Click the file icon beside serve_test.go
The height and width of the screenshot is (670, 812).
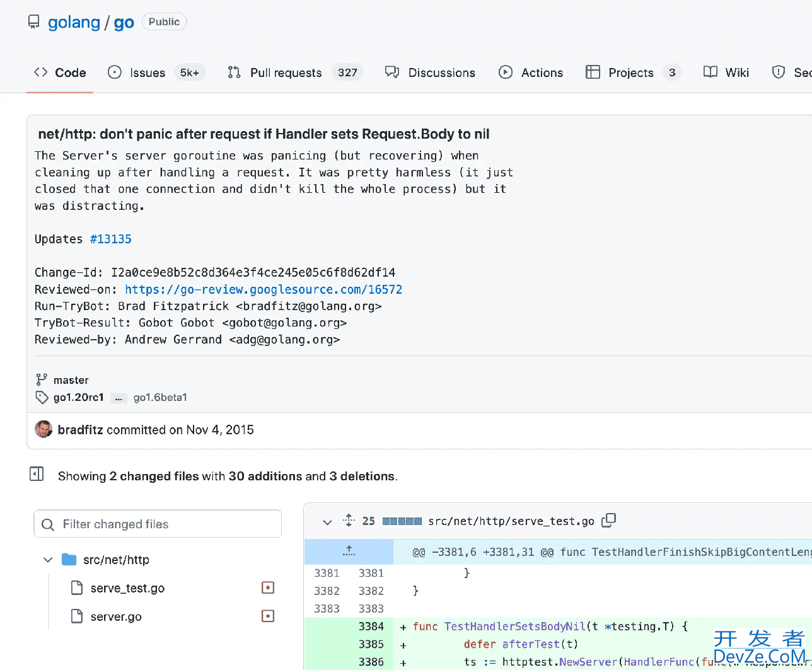tap(77, 588)
